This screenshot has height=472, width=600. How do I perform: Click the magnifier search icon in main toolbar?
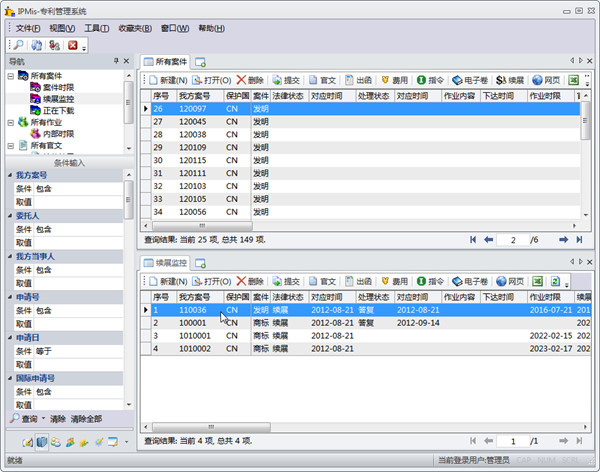coord(18,45)
